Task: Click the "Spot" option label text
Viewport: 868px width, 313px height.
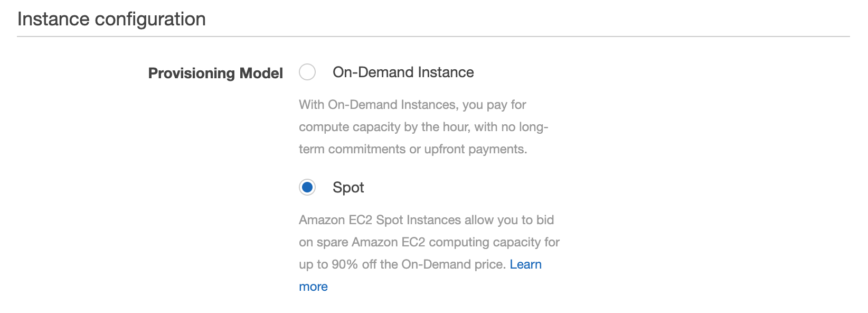Action: click(x=348, y=188)
